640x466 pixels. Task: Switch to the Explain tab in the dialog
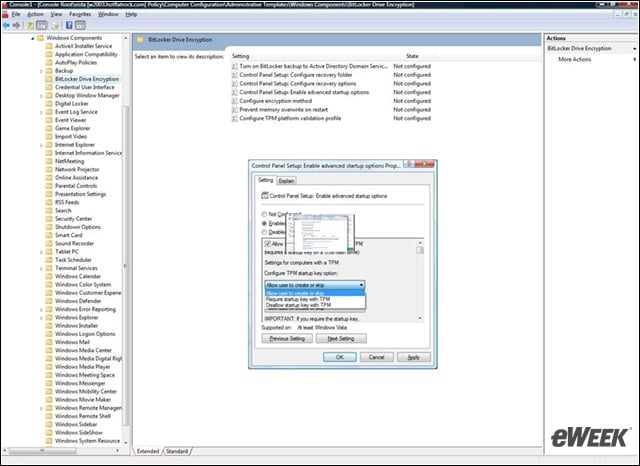point(287,181)
